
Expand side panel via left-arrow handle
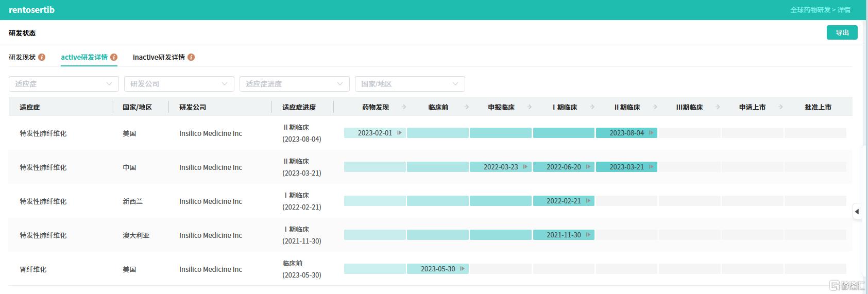pyautogui.click(x=857, y=212)
